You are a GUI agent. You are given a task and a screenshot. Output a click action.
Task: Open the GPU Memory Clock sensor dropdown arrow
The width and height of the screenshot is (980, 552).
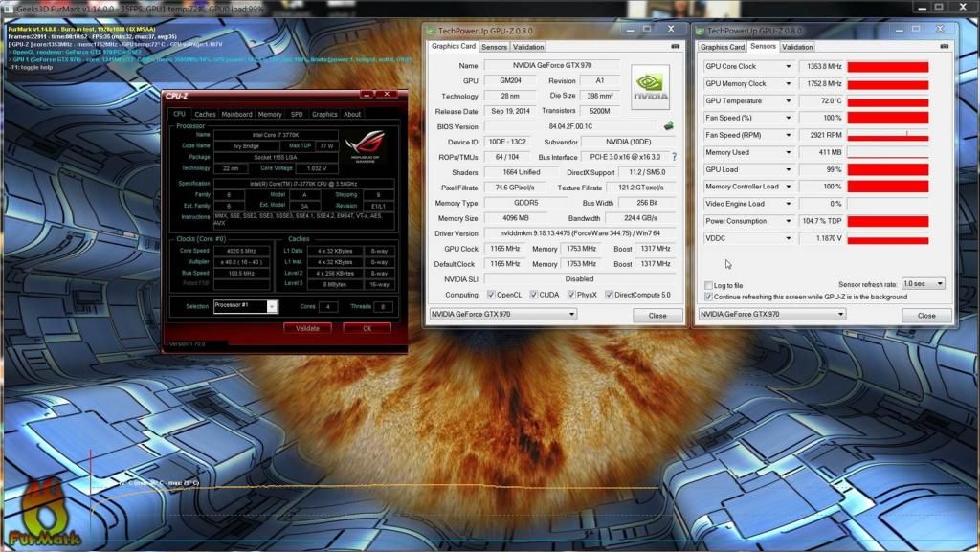tap(789, 83)
